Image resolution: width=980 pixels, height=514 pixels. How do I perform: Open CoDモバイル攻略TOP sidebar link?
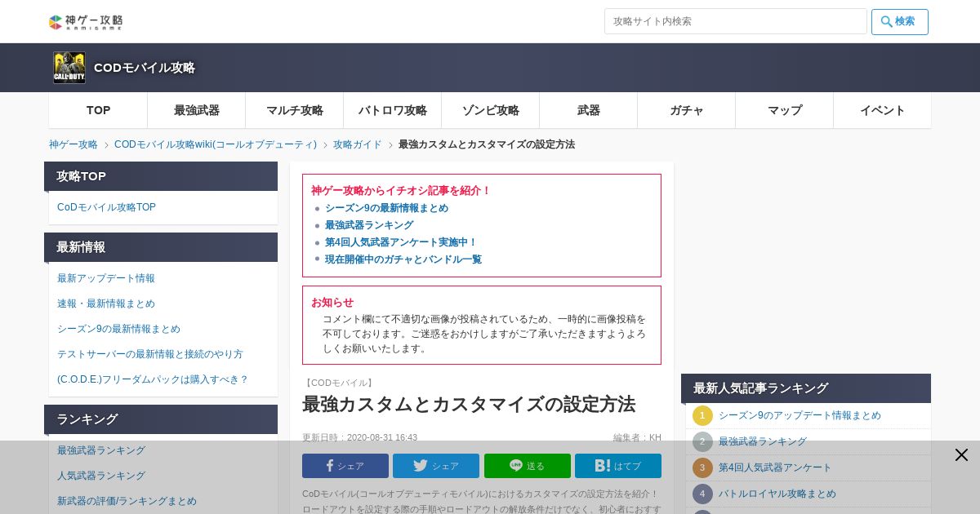pyautogui.click(x=106, y=207)
